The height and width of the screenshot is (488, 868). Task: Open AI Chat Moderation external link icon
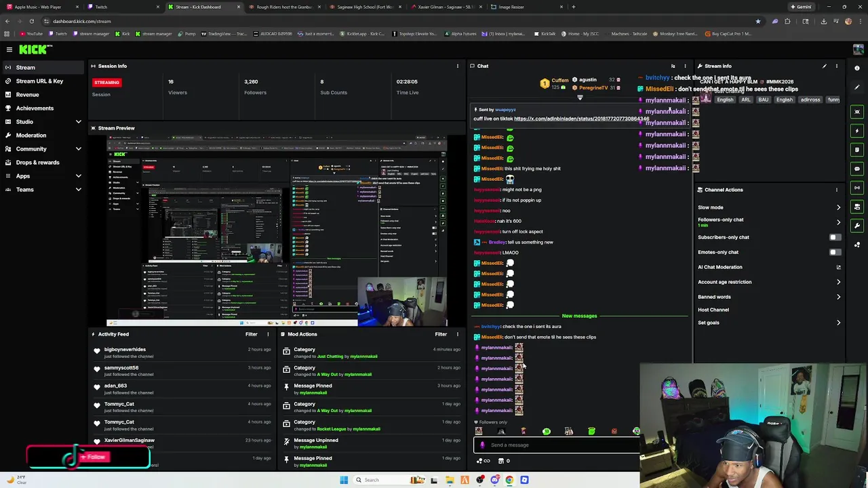pos(838,267)
